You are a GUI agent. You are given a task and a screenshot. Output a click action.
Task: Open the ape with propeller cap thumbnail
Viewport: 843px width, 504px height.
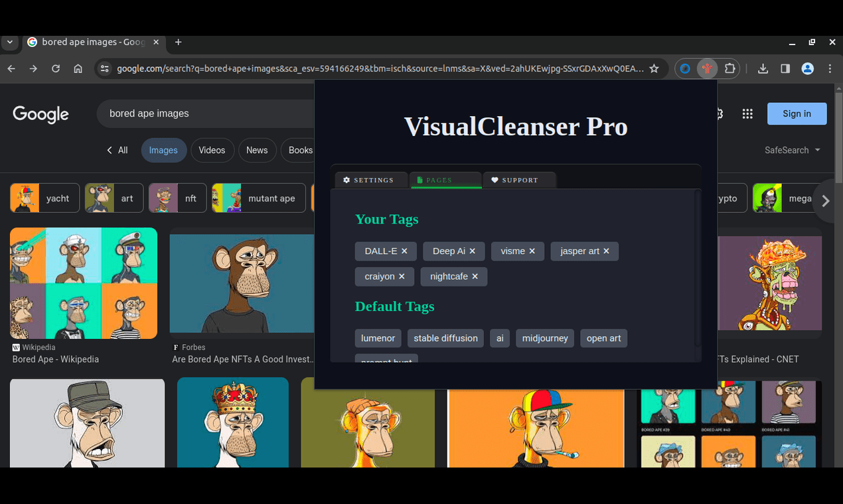click(536, 428)
